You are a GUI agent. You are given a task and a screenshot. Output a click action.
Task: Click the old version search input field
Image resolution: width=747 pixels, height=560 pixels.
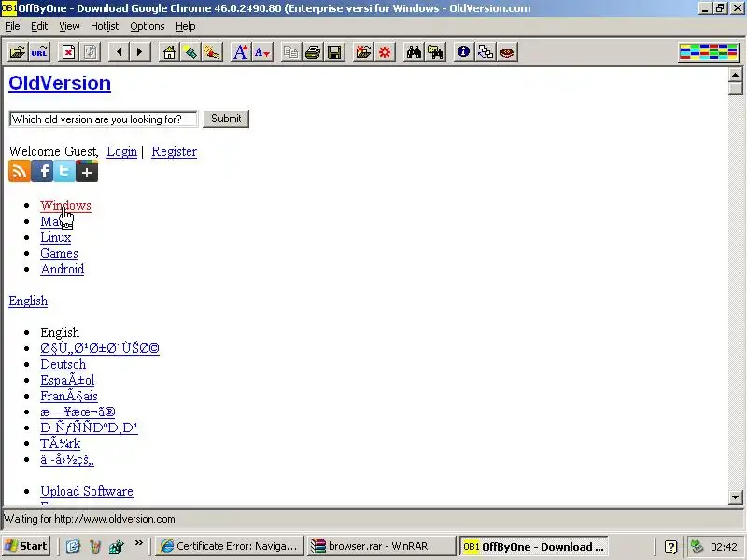pyautogui.click(x=103, y=119)
